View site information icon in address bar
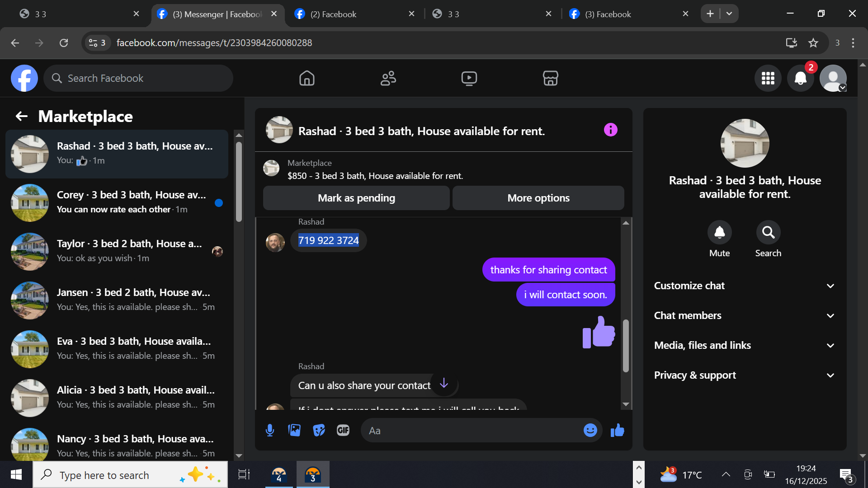Screen dimensions: 868x488 97,43
